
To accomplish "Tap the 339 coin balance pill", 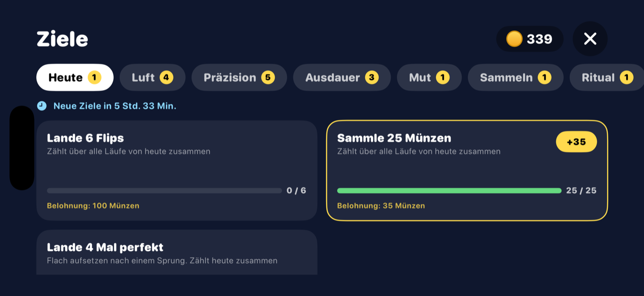I will point(530,39).
